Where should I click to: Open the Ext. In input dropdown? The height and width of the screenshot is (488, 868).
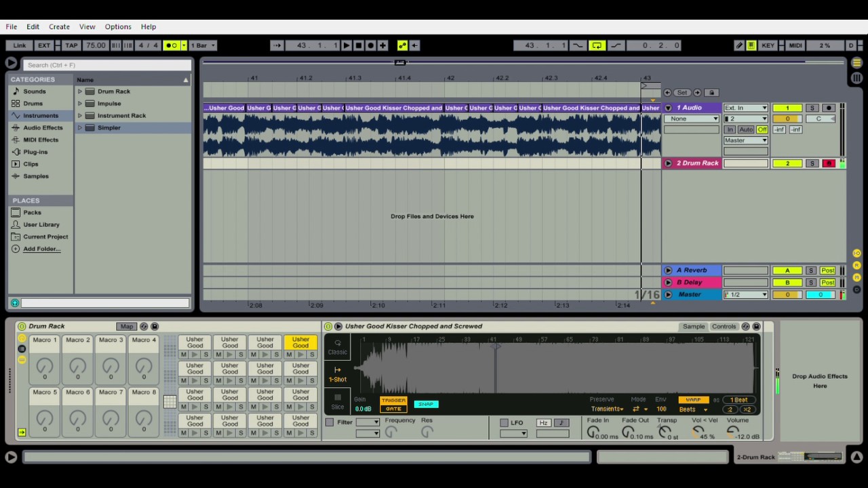point(745,108)
